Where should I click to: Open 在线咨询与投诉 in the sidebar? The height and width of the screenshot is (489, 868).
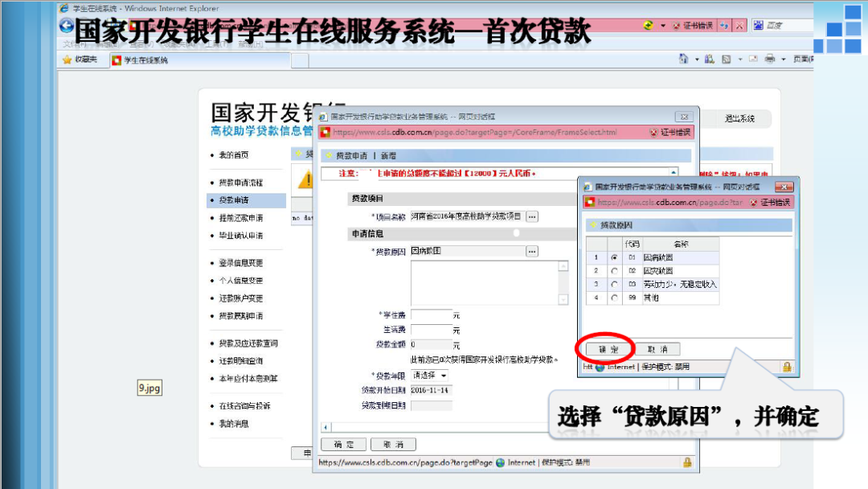pos(244,406)
